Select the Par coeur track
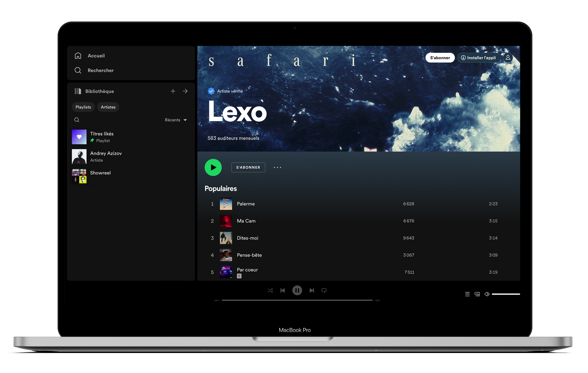 [x=358, y=272]
